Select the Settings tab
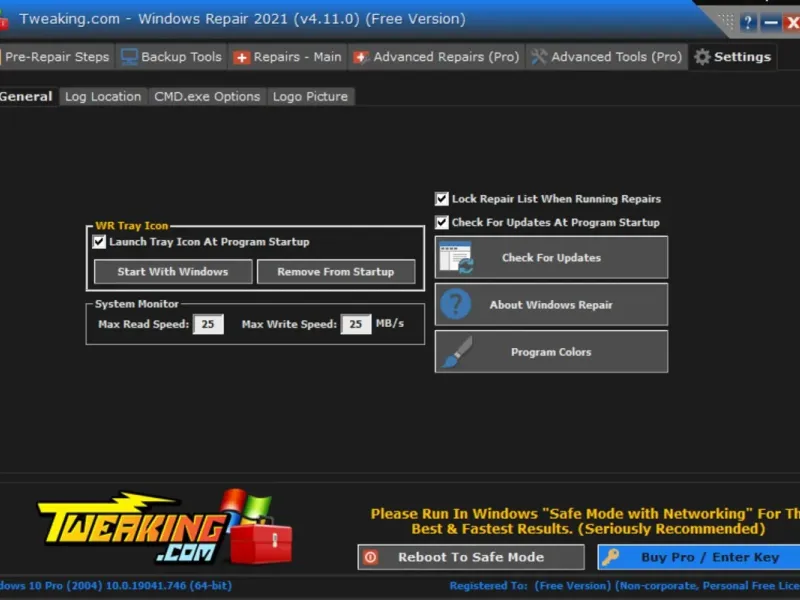800x600 pixels. pyautogui.click(x=733, y=57)
